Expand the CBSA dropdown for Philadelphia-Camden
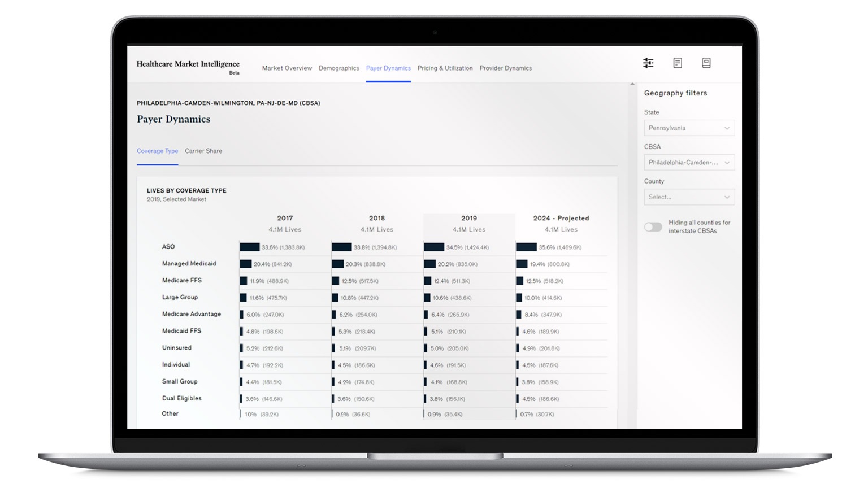Image resolution: width=868 pixels, height=488 pixels. coord(689,162)
